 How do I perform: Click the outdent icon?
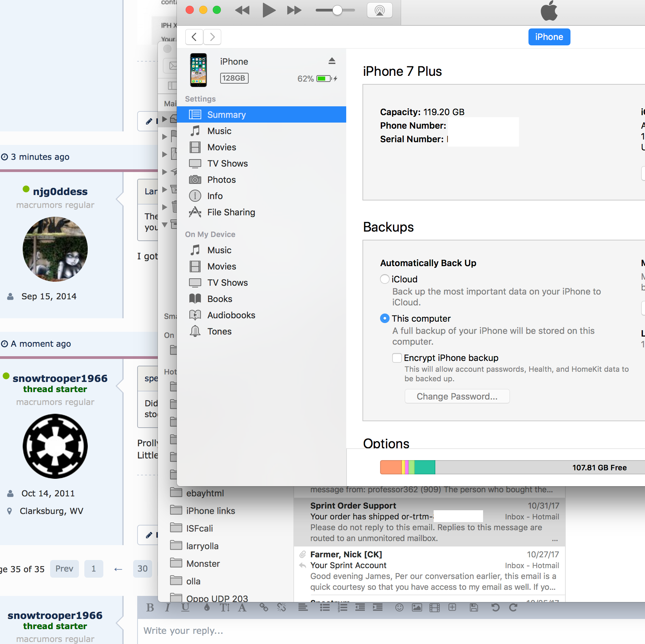pyautogui.click(x=360, y=608)
